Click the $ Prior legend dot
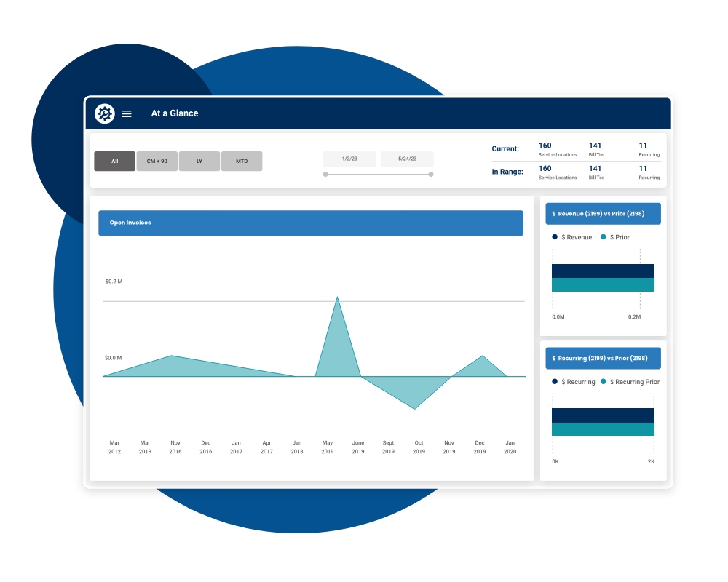The height and width of the screenshot is (582, 728). 603,236
